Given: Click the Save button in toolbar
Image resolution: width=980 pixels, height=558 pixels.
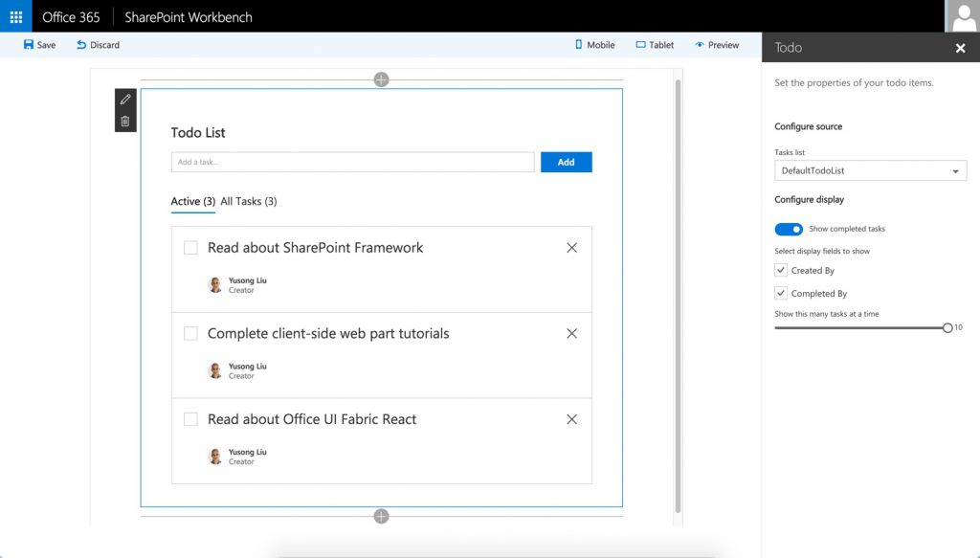Looking at the screenshot, I should pyautogui.click(x=39, y=45).
